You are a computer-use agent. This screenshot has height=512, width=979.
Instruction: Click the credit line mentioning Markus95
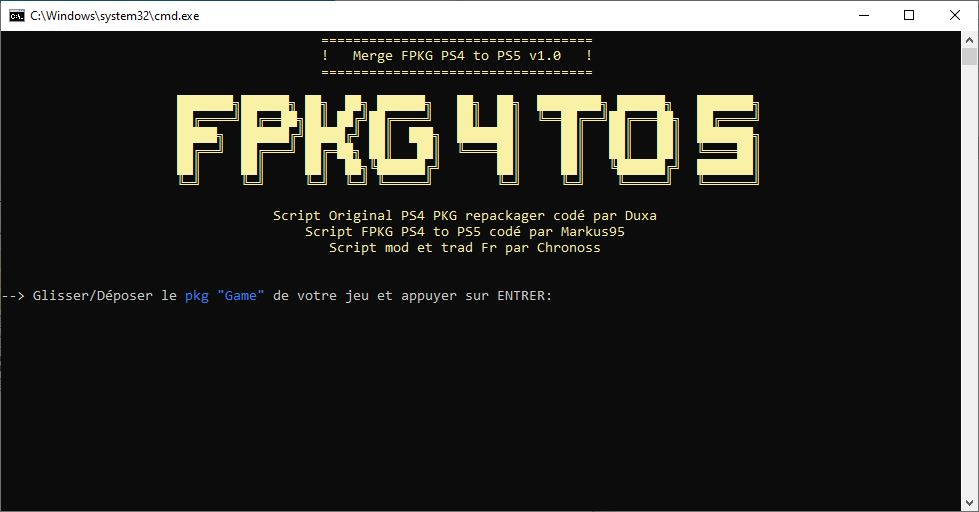[x=464, y=231]
